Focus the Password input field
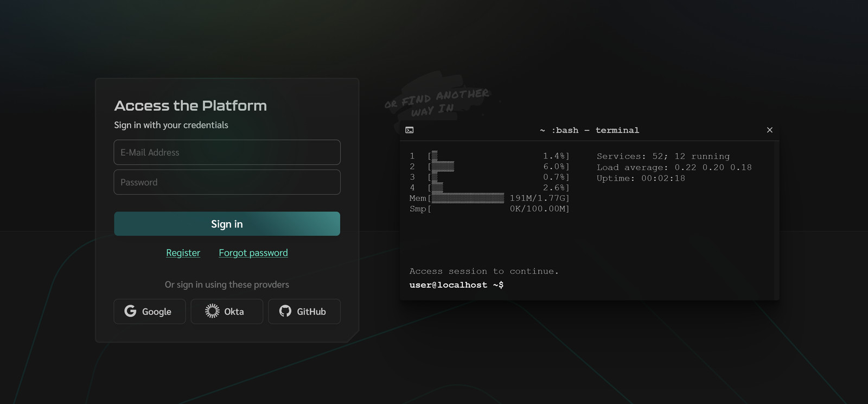This screenshot has width=868, height=404. coord(227,182)
